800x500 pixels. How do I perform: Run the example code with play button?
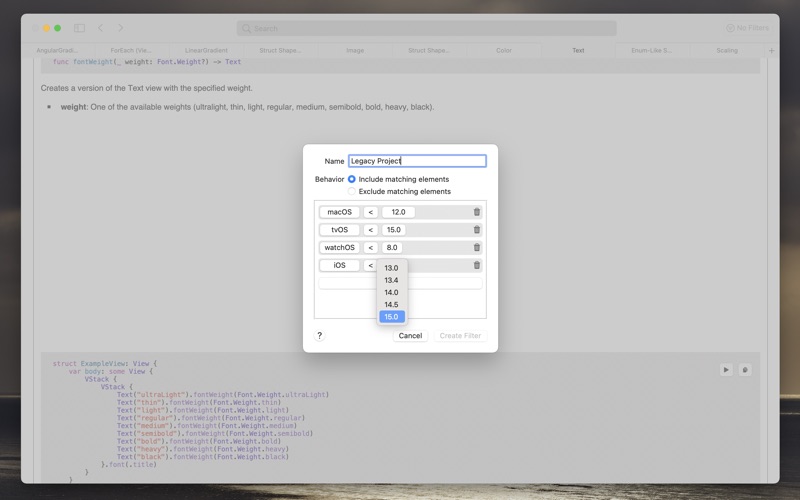click(726, 370)
